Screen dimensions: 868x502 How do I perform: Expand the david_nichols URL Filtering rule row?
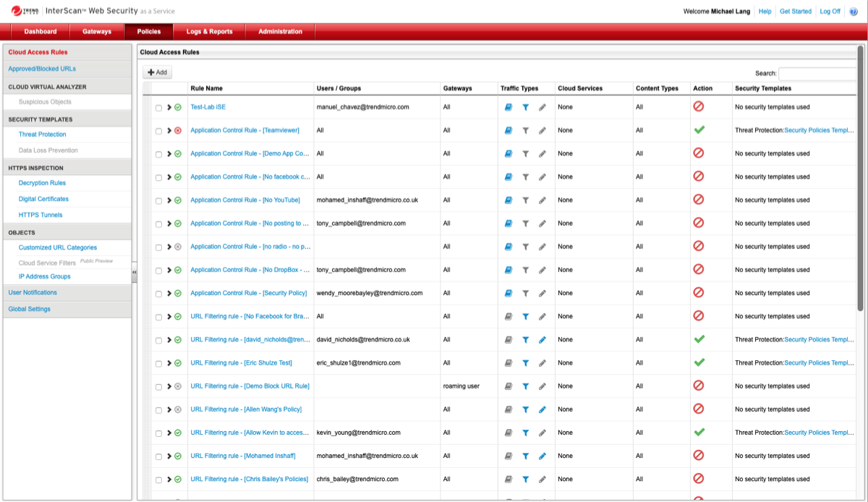(x=169, y=339)
